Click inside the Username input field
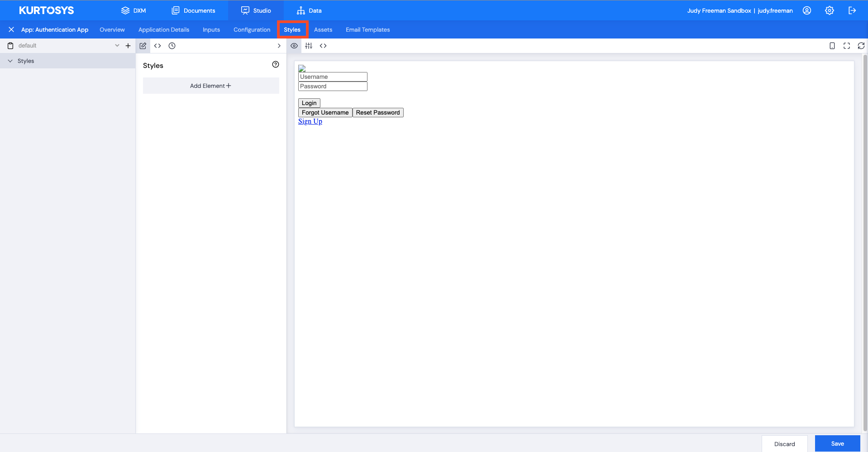The image size is (868, 452). coord(333,77)
